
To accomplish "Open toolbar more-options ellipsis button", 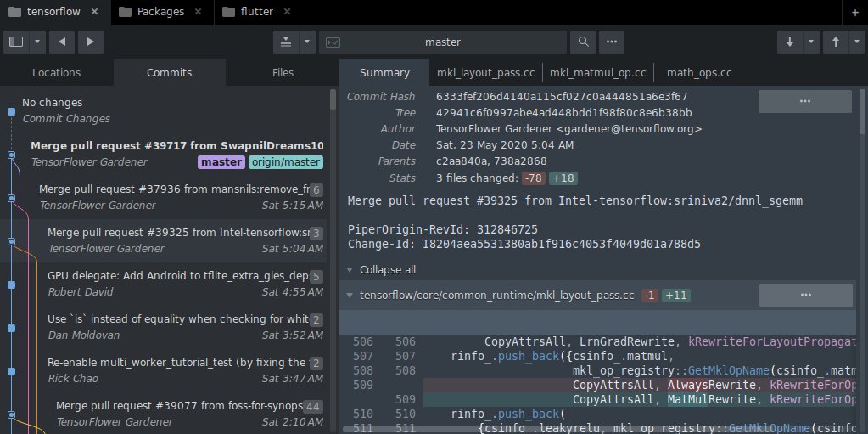I will coord(612,42).
